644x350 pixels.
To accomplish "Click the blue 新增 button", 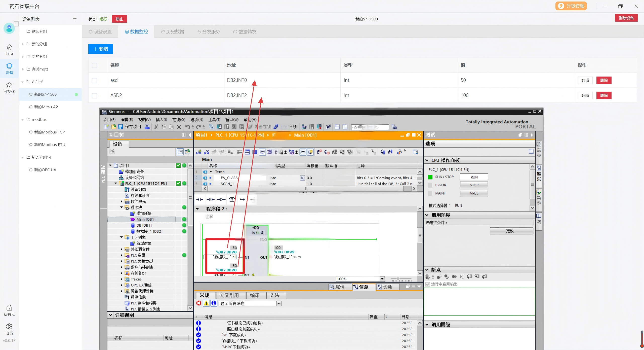I will point(100,49).
